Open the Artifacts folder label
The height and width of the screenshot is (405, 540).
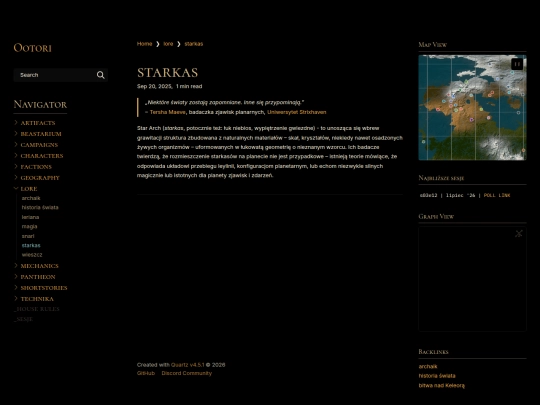(38, 123)
